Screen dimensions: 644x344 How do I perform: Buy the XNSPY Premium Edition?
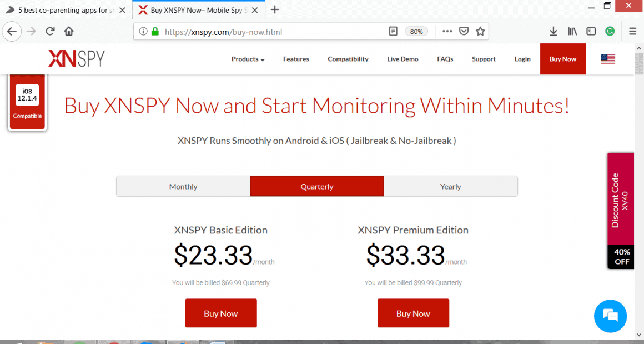413,313
